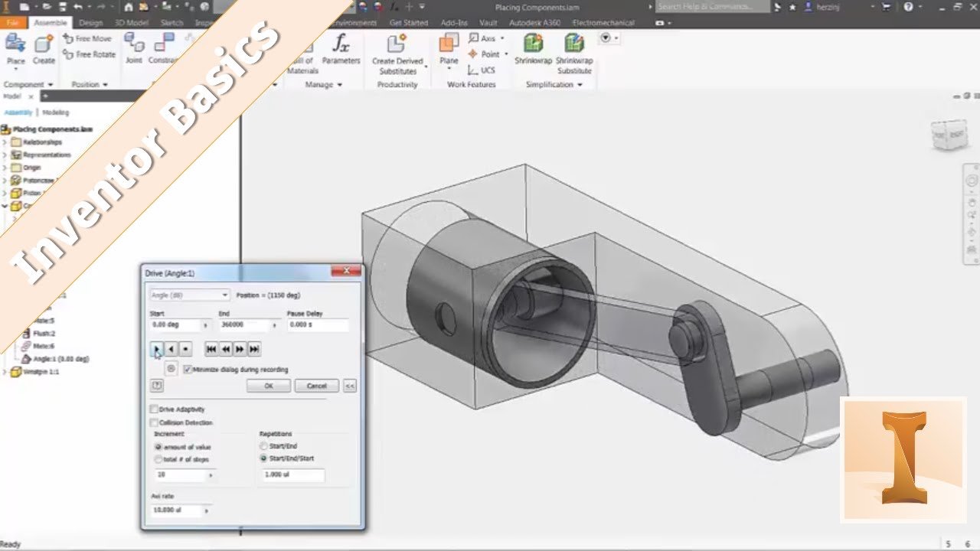Click Cancel in the Drive dialog
The width and height of the screenshot is (980, 551).
click(x=316, y=386)
